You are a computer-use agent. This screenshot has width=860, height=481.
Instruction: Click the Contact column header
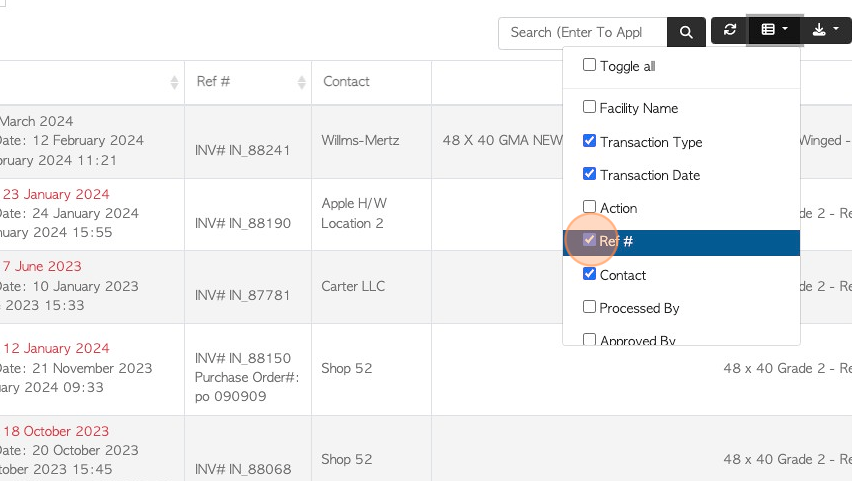coord(346,82)
